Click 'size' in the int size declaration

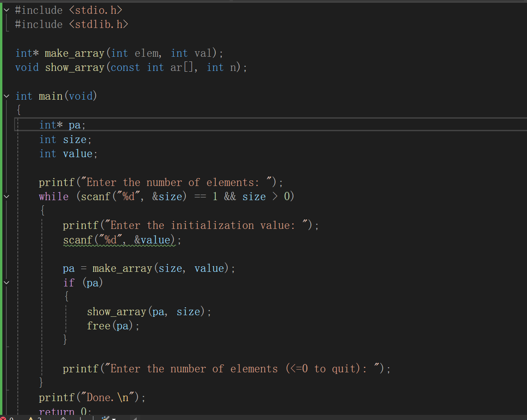[74, 139]
